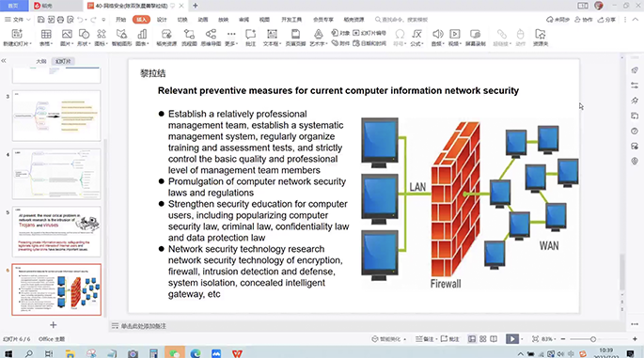The width and height of the screenshot is (644, 358).
Task: Click the Collaborate (协作) button
Action: click(x=583, y=20)
